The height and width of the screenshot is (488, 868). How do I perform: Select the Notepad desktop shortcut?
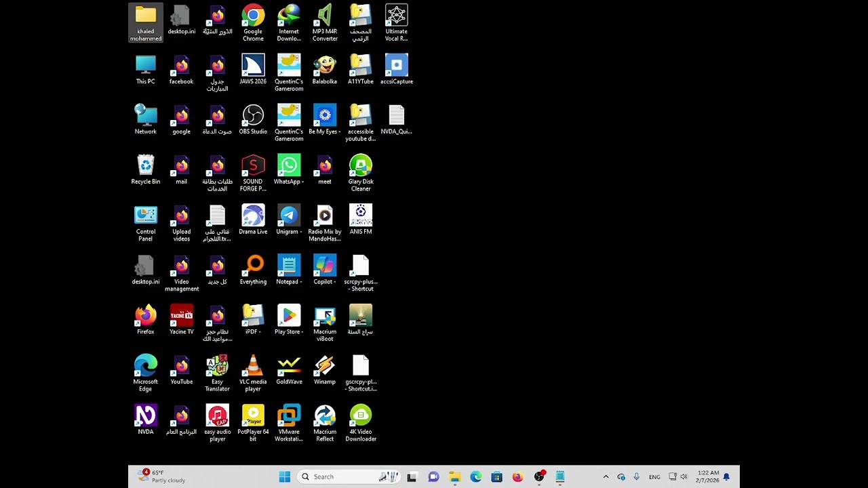coord(289,270)
